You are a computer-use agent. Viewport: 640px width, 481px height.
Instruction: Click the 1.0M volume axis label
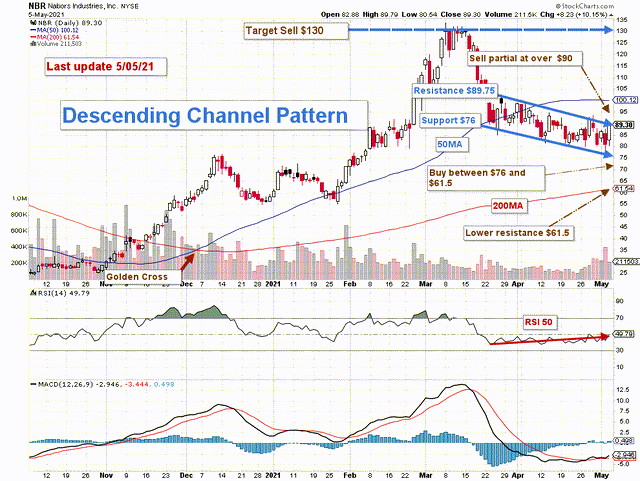(19, 198)
